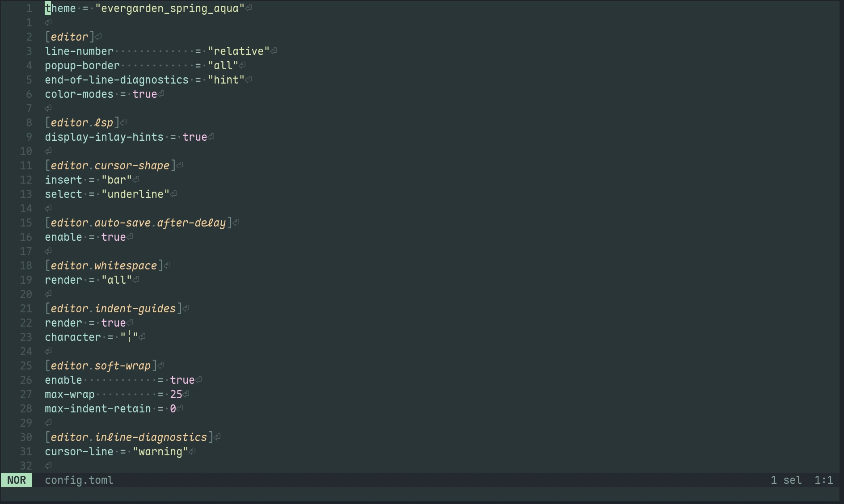Click the "1 sel" selection count
Screen dimensions: 844x504
tap(786, 480)
